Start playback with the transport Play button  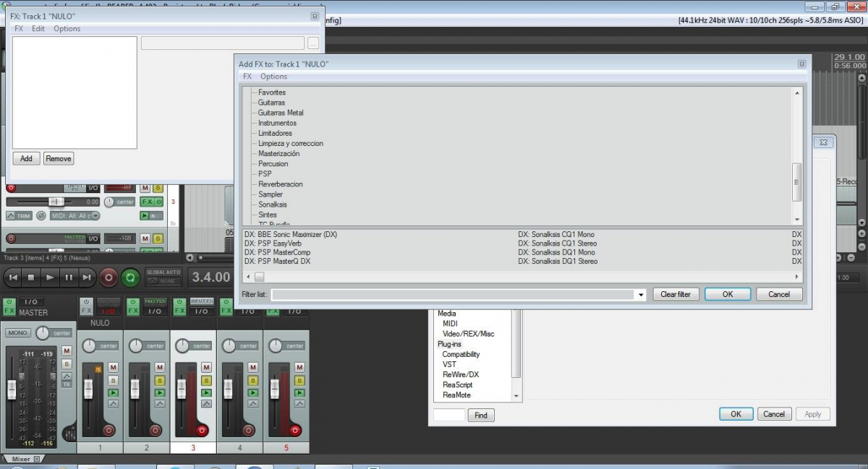coord(50,277)
